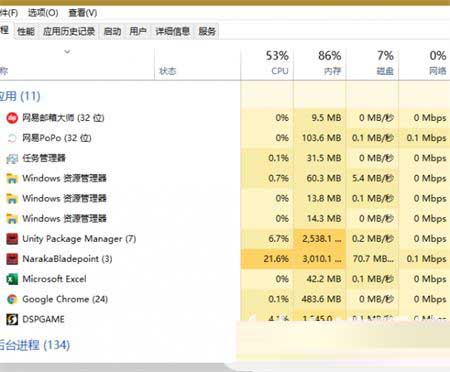Switch to the 服务 tab

(207, 32)
